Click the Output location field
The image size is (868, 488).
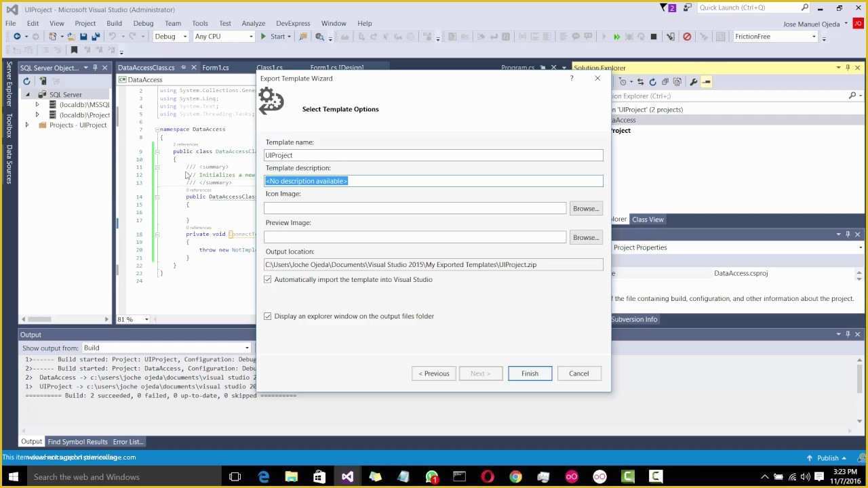(x=433, y=265)
